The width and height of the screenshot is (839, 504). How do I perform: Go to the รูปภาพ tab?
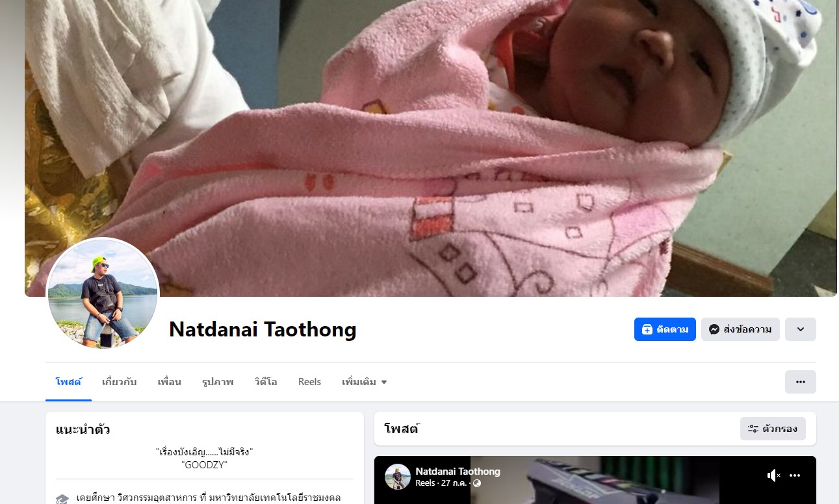tap(218, 382)
